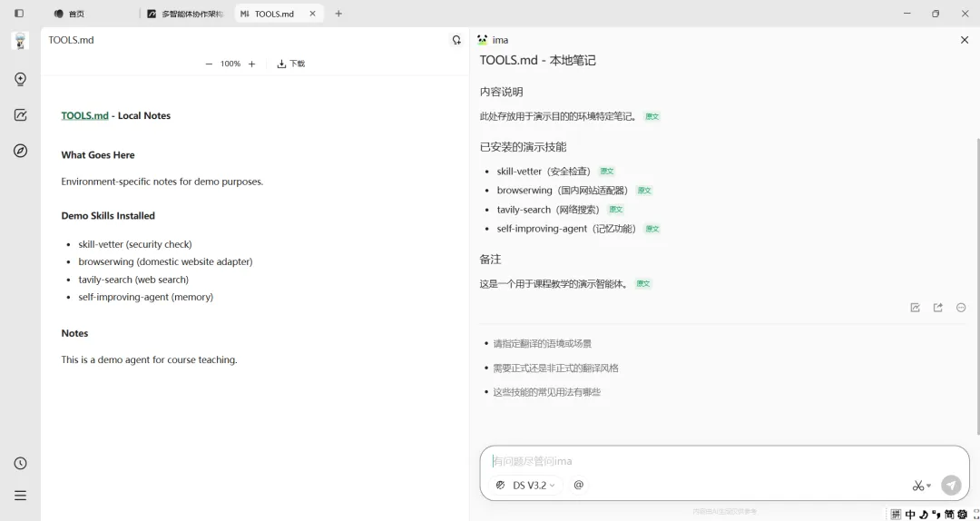Add a new tab with plus button

point(338,13)
